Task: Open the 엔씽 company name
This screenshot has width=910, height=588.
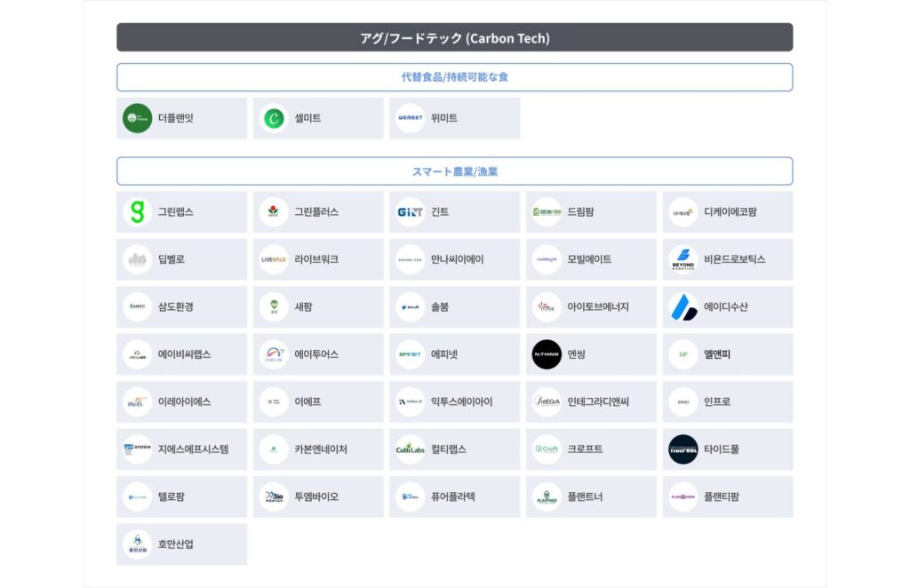Action: [x=576, y=354]
